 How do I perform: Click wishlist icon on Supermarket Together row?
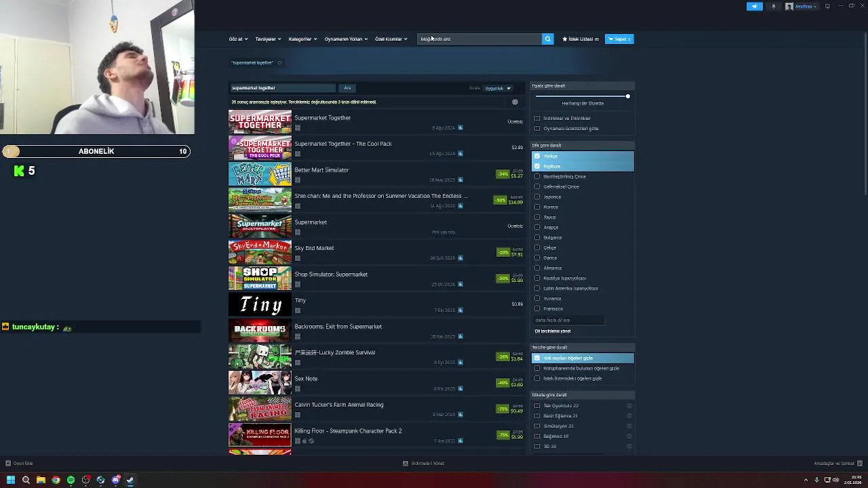click(x=460, y=127)
